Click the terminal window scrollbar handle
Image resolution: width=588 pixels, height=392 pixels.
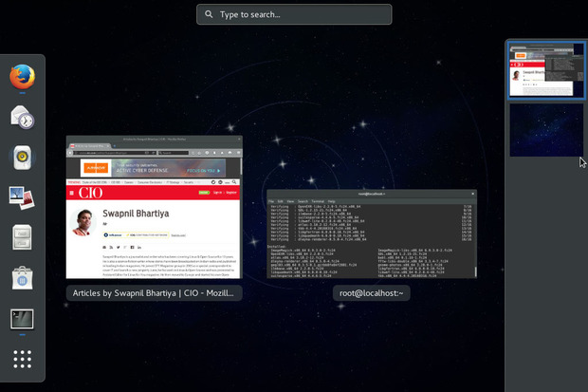[x=475, y=271]
